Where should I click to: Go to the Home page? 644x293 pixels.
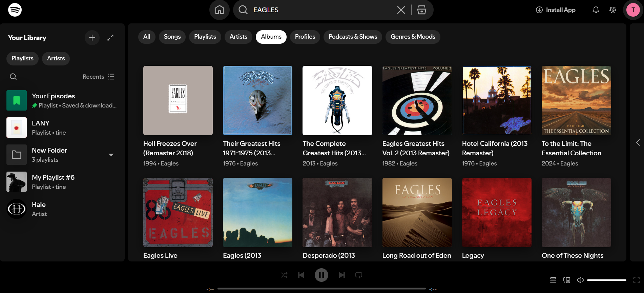220,10
